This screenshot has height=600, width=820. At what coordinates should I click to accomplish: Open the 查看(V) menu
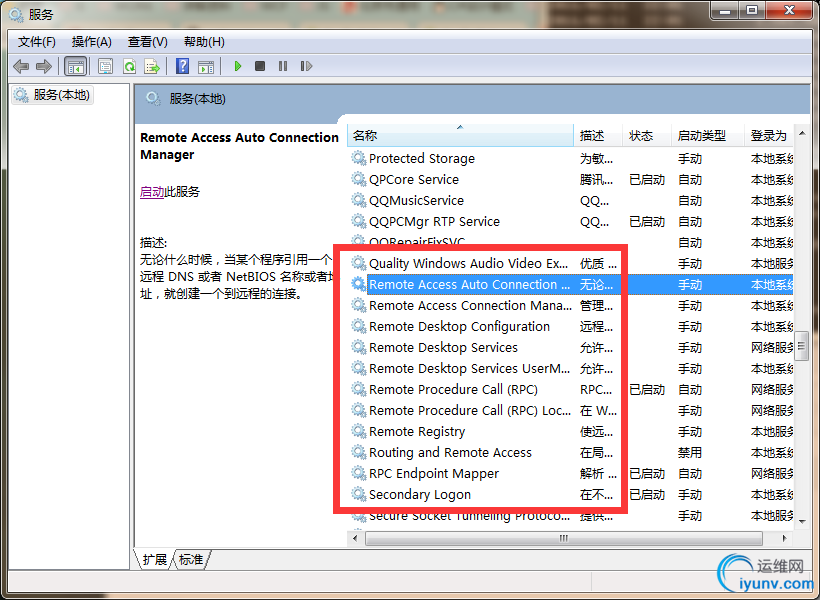tap(147, 42)
